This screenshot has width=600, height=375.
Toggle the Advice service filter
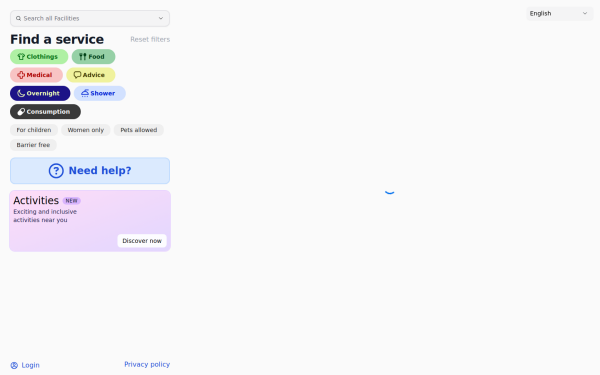[91, 75]
